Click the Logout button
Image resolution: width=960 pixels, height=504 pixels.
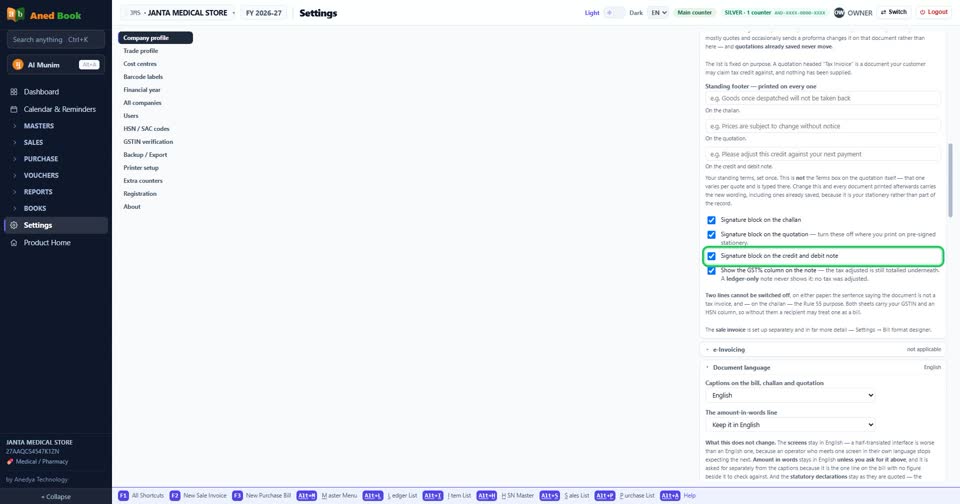tap(934, 12)
